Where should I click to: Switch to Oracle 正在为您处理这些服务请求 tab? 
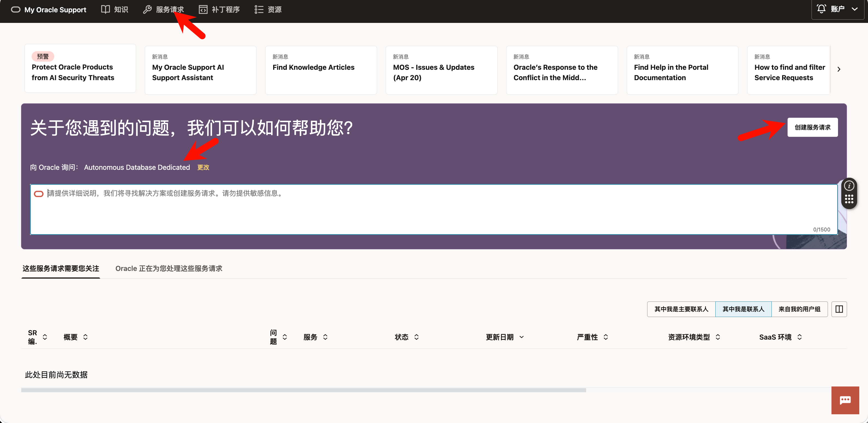pyautogui.click(x=169, y=268)
